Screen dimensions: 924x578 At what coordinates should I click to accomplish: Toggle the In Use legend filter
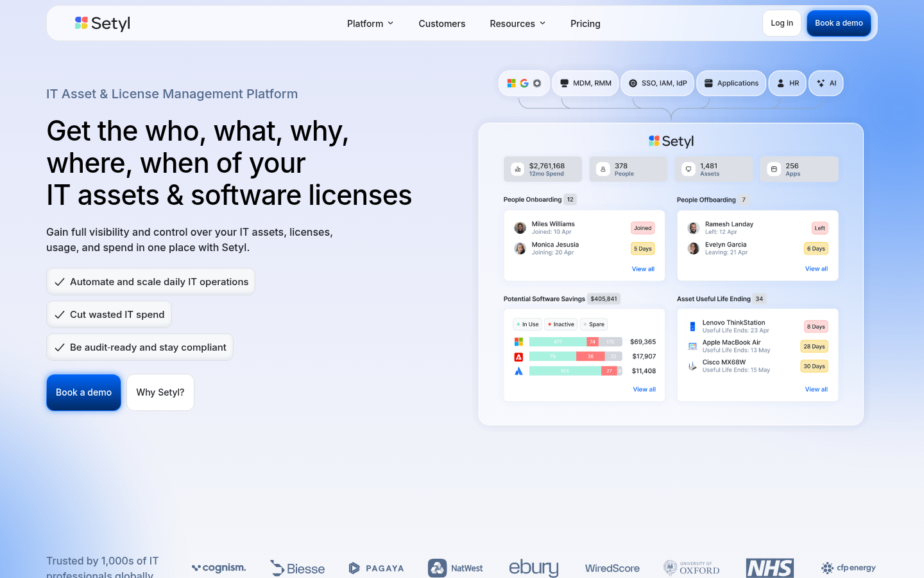527,324
